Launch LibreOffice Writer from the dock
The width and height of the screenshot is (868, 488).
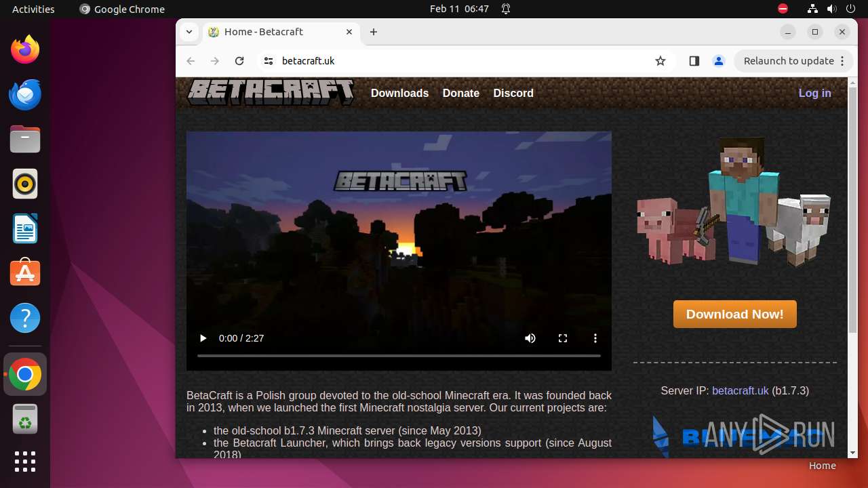(x=25, y=228)
